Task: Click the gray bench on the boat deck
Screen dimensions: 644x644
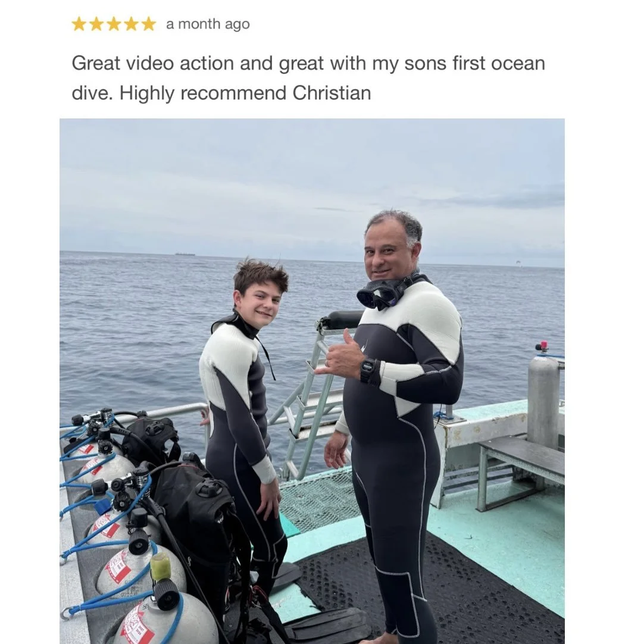Action: tap(521, 473)
